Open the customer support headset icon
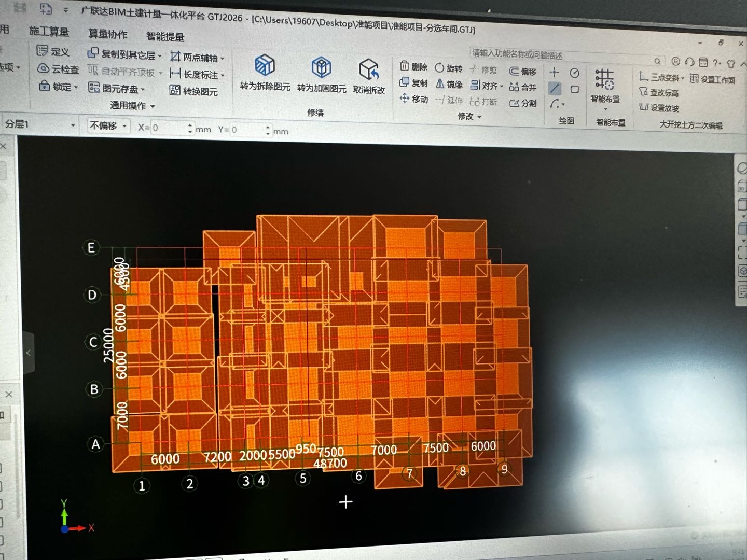This screenshot has height=560, width=747. click(689, 62)
